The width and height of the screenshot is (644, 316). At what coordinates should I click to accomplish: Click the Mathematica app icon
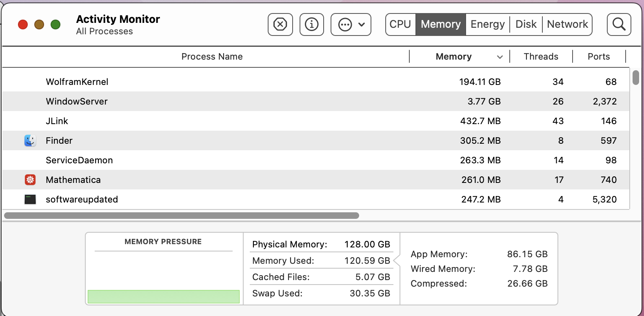(x=30, y=180)
